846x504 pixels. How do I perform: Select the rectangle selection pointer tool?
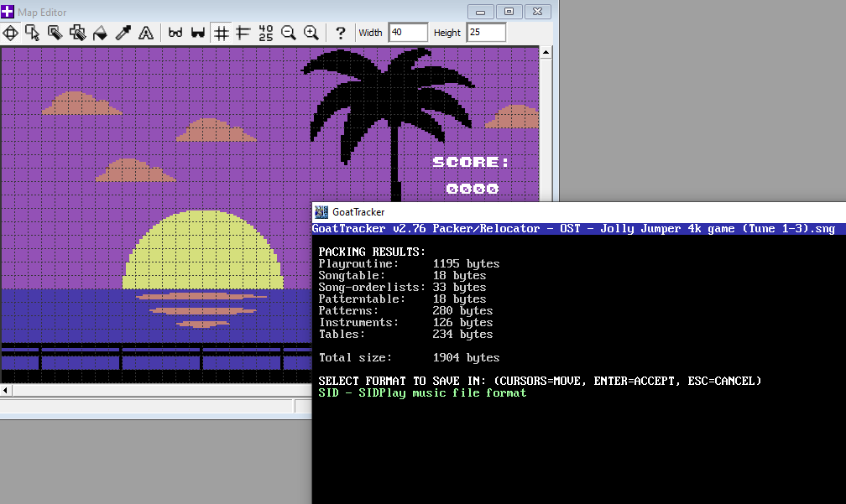[x=33, y=33]
